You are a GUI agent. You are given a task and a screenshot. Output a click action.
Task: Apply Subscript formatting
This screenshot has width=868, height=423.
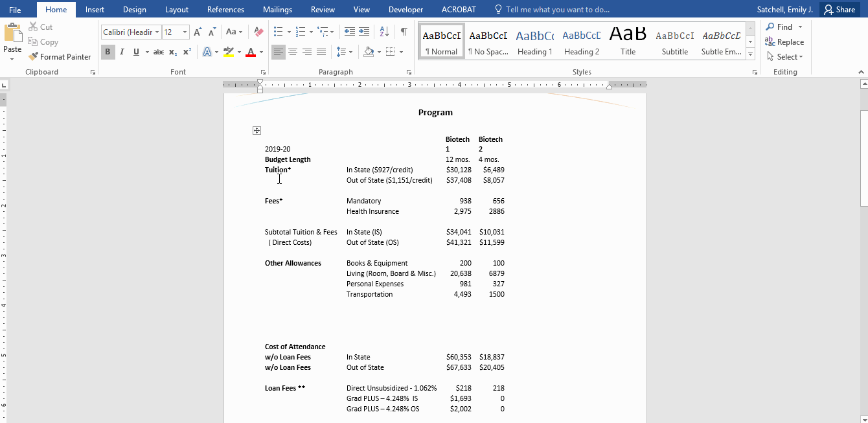[x=172, y=52]
